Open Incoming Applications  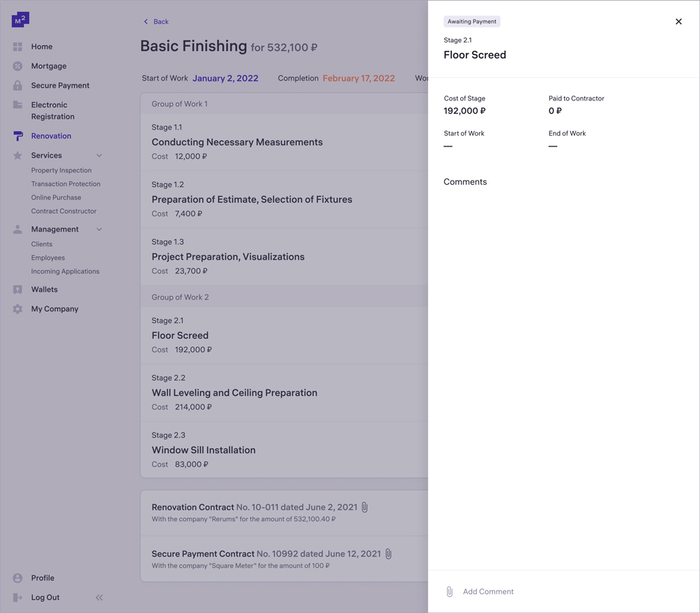[66, 271]
